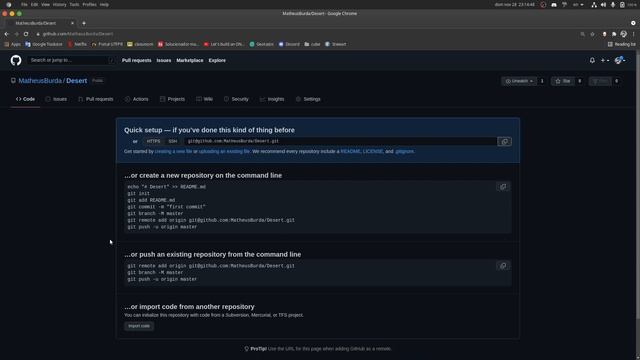Image resolution: width=640 pixels, height=360 pixels.
Task: Open the GitHub homepage via Octocat logo
Action: click(x=16, y=60)
